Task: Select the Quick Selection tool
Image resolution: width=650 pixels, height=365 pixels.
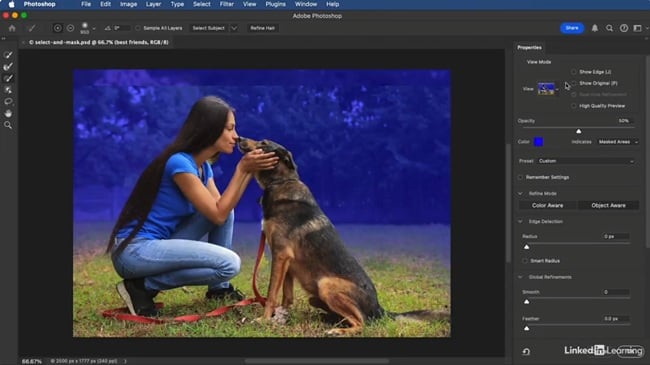Action: pyautogui.click(x=8, y=55)
